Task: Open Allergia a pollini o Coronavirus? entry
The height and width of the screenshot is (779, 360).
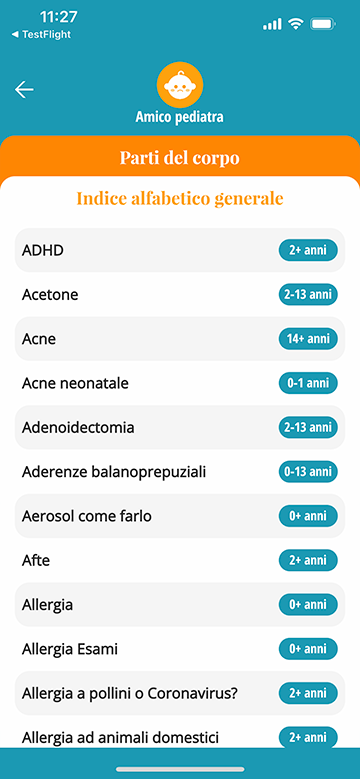Action: pos(180,693)
